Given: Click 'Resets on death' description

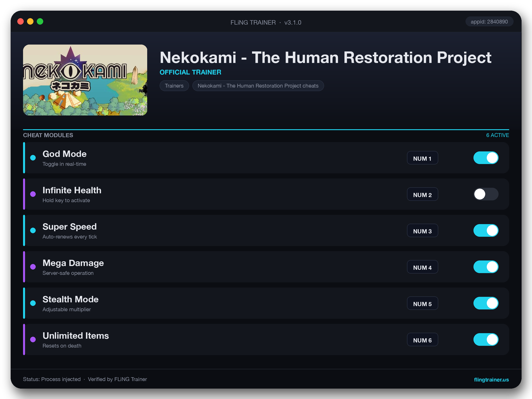Looking at the screenshot, I should coord(62,346).
